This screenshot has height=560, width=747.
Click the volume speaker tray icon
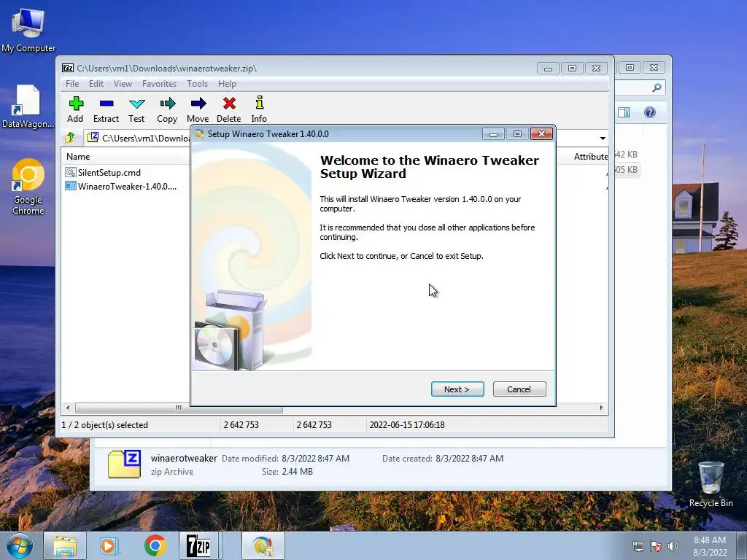click(x=673, y=546)
